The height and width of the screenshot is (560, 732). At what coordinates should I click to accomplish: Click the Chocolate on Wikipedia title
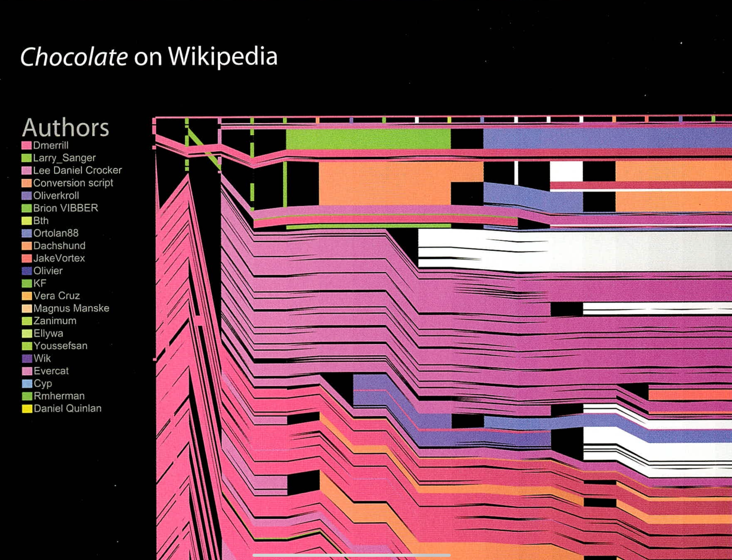149,57
